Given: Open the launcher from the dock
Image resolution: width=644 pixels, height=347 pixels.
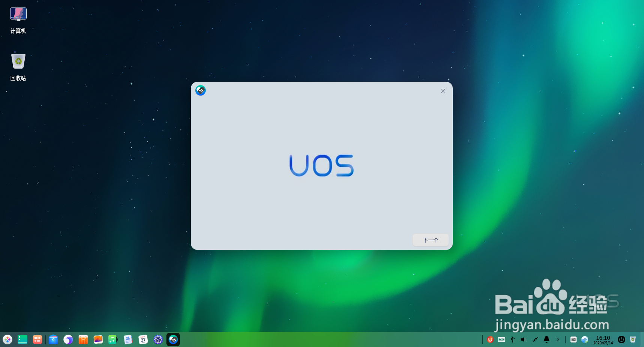Looking at the screenshot, I should pos(7,340).
